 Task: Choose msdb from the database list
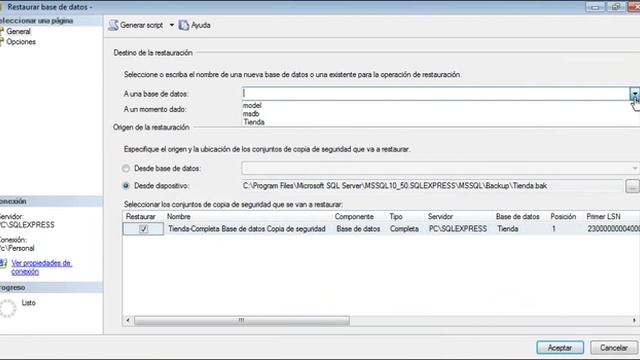(x=251, y=114)
